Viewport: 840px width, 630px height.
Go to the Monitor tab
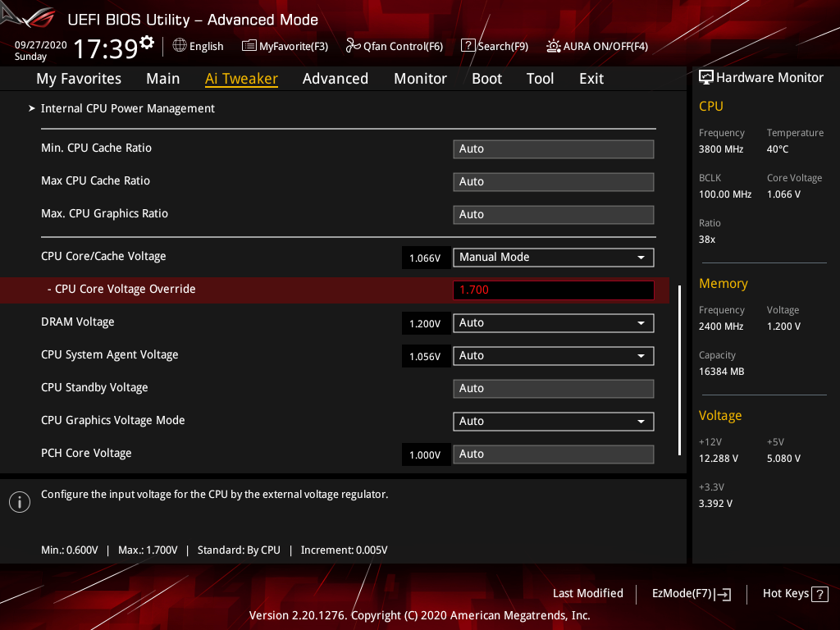pyautogui.click(x=420, y=79)
